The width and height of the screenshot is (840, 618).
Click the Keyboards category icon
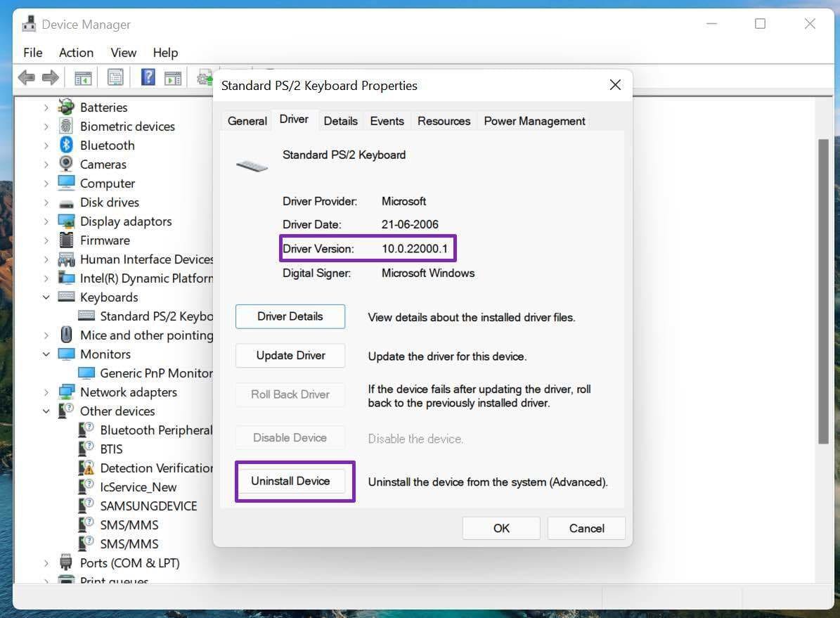[x=66, y=297]
